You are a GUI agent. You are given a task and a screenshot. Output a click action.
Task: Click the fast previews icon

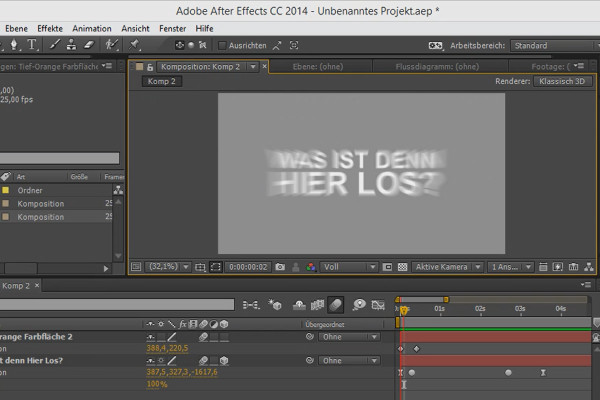click(x=558, y=267)
